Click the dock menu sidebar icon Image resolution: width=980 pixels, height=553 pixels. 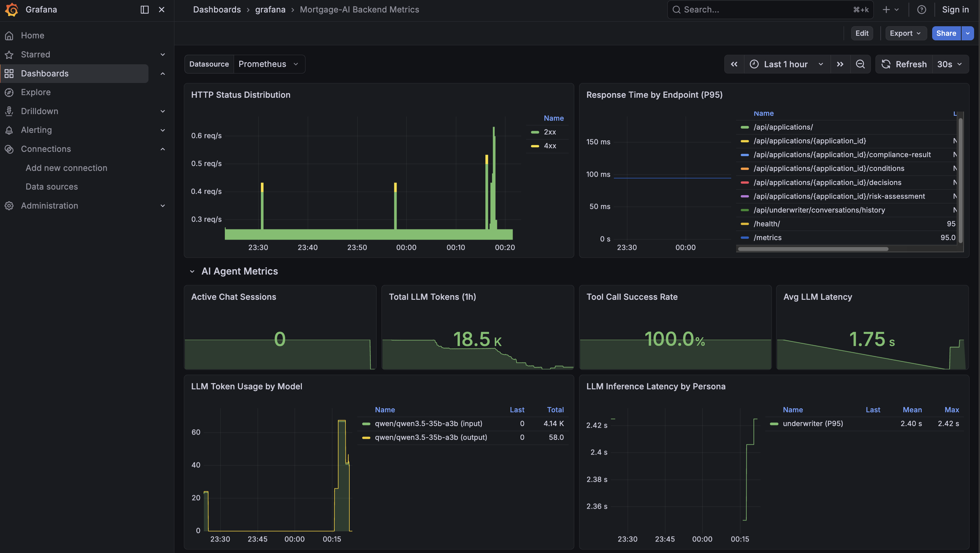point(144,10)
